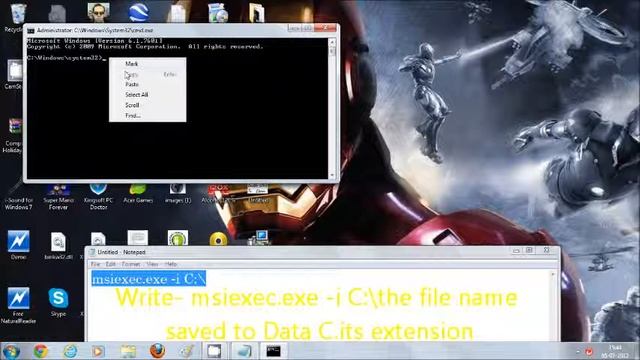Switch to Notepad via taskbar button
640x360 pixels.
[x=244, y=351]
